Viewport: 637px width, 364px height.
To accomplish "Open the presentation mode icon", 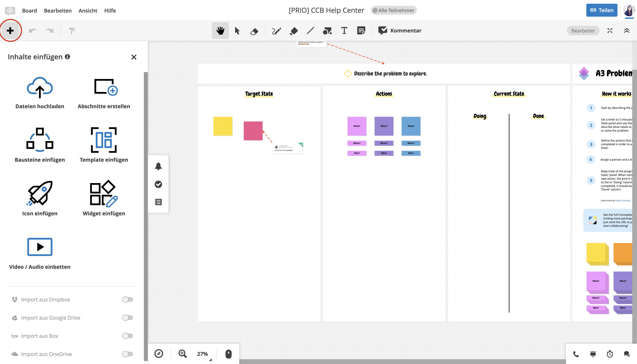I will click(x=593, y=354).
